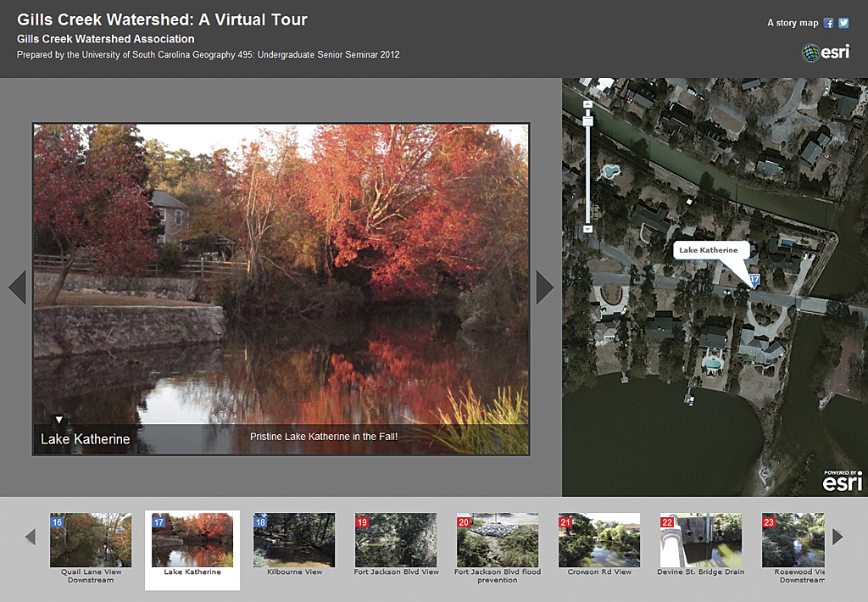Click the Powered by Esri logo on map
This screenshot has width=868, height=602.
[842, 481]
